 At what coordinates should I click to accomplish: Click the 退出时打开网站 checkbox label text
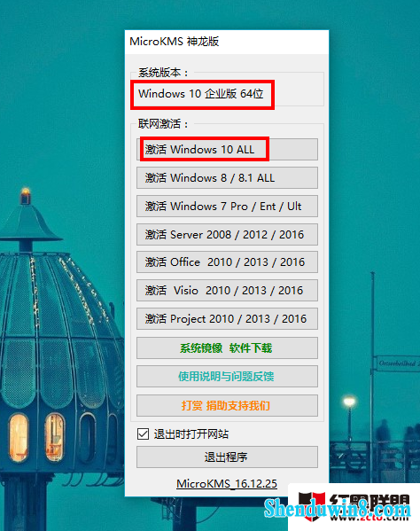[x=191, y=433]
